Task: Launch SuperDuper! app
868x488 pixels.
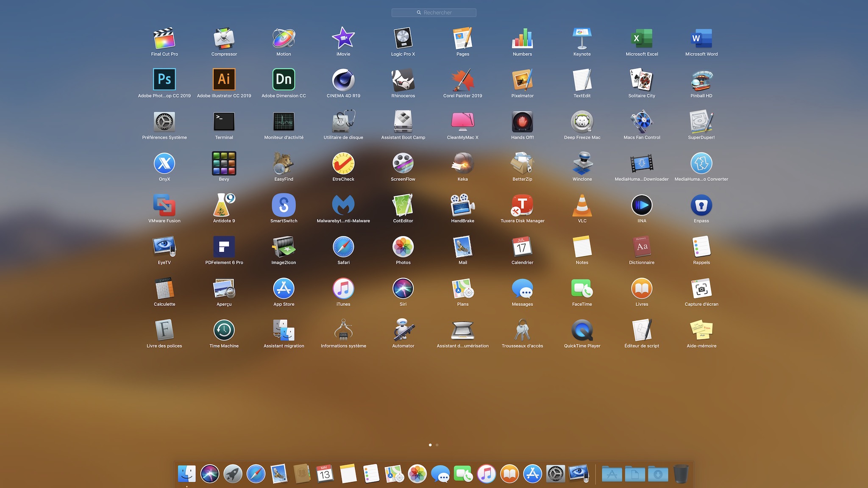Action: click(x=701, y=122)
